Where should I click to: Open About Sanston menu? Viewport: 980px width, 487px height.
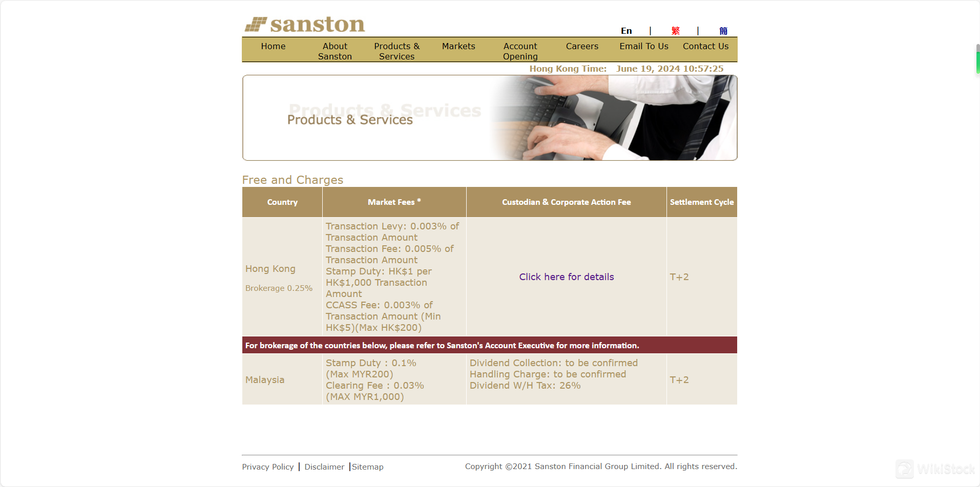[335, 51]
